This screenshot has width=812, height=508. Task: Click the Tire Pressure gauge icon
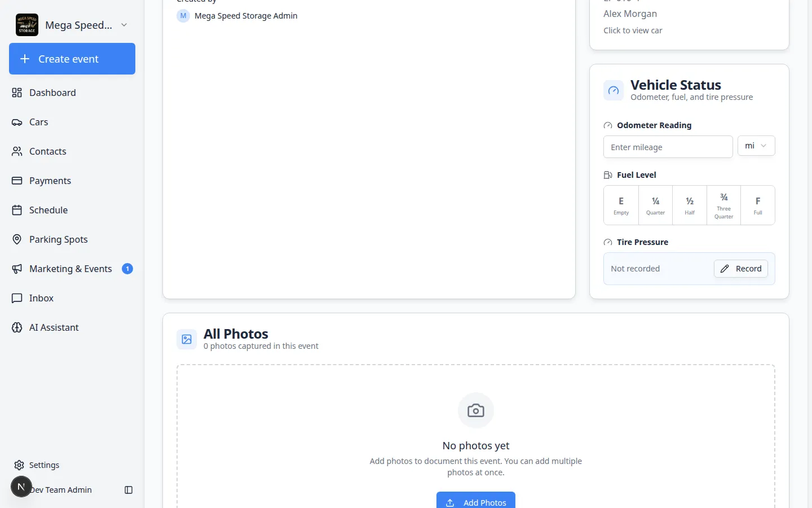[x=608, y=242]
